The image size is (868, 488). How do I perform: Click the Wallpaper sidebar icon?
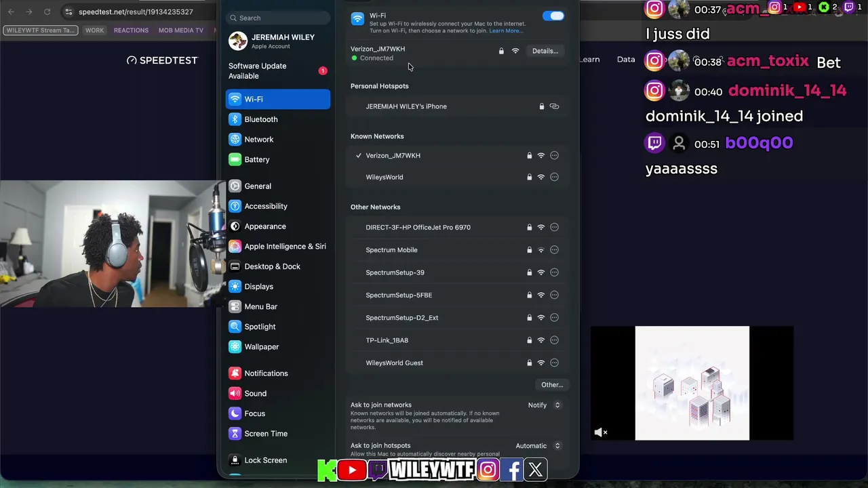(235, 347)
